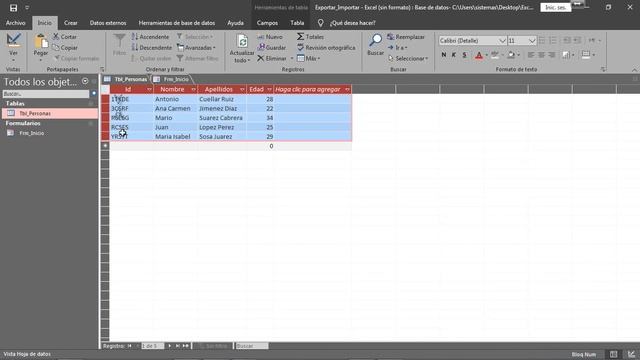Open Frm_Inicio form in navigation pane
Viewport: 640px width, 360px height.
[x=32, y=133]
